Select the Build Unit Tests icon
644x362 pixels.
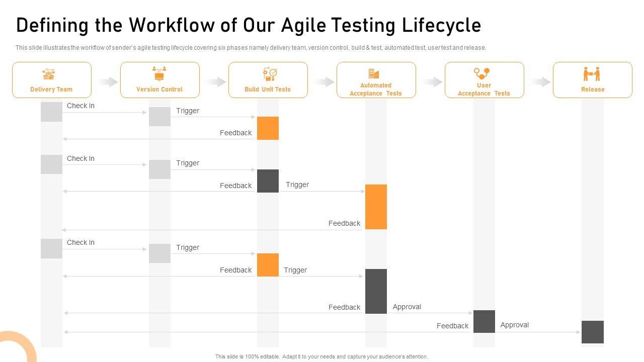(270, 74)
